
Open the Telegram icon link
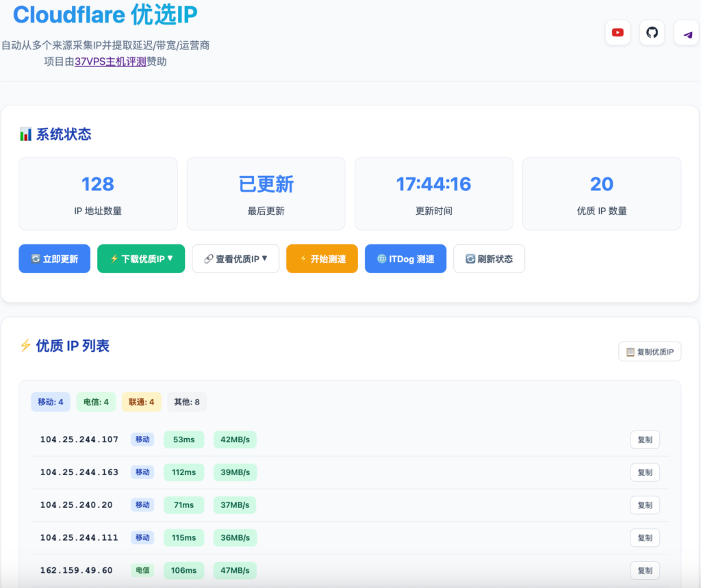[x=686, y=33]
